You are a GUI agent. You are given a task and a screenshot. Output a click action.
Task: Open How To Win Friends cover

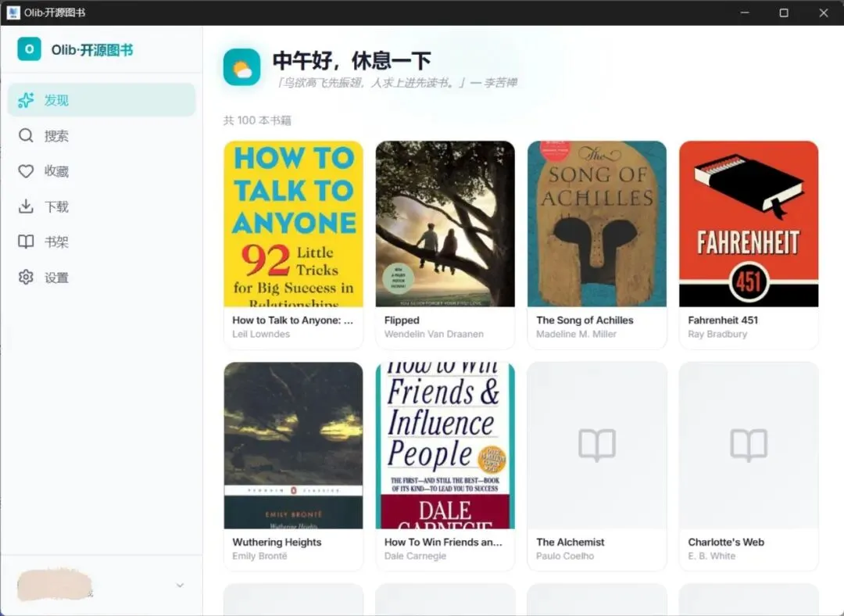point(445,446)
